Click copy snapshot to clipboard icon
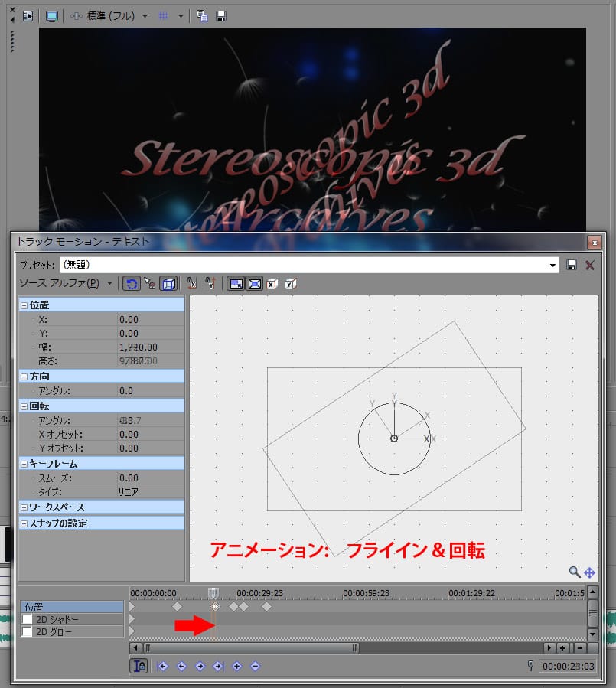Screen dimensions: 616x688 201,15
